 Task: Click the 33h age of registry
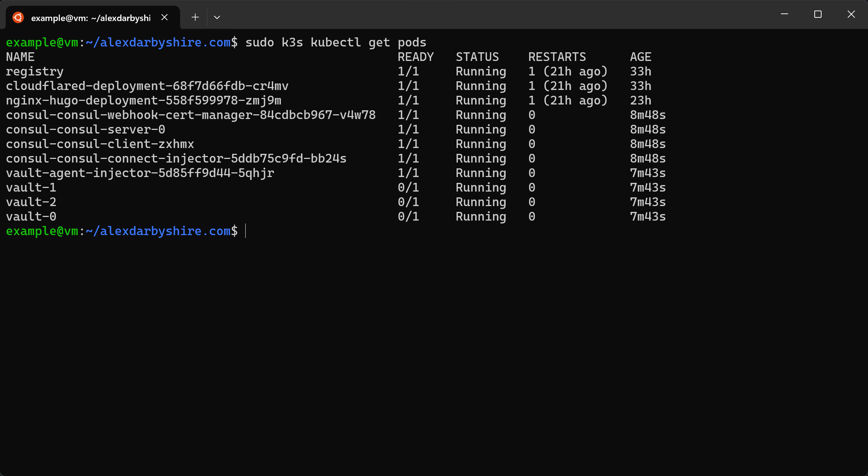(x=641, y=71)
